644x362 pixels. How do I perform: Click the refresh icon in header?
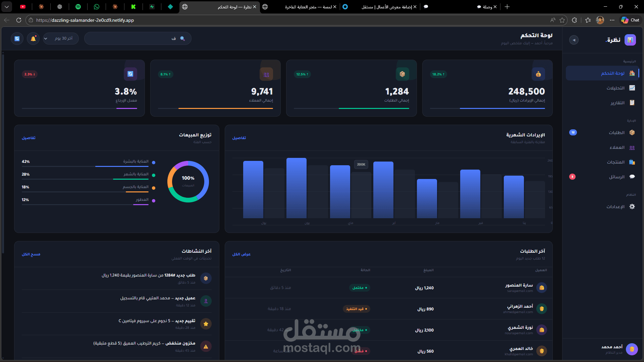click(17, 39)
